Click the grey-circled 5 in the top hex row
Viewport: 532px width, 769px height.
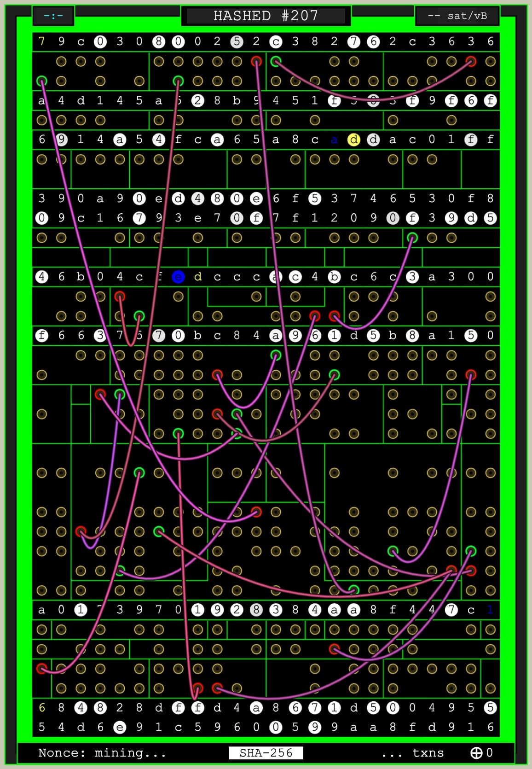(x=237, y=41)
